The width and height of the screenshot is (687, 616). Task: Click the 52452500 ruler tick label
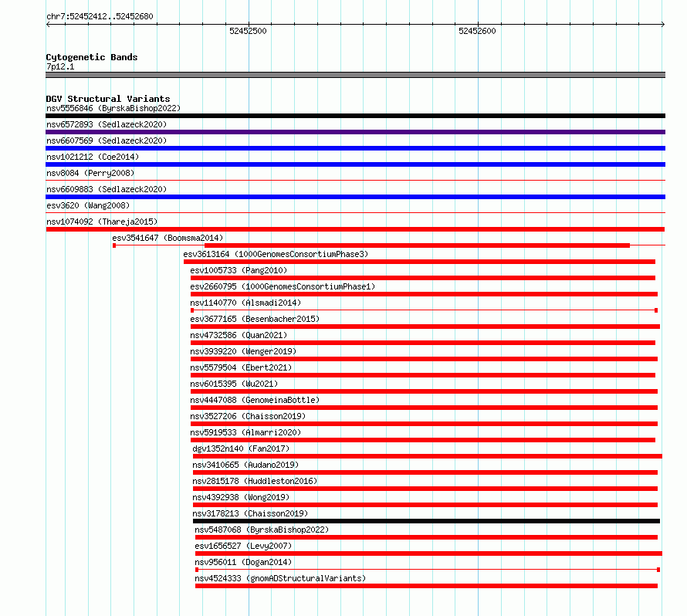[x=248, y=31]
